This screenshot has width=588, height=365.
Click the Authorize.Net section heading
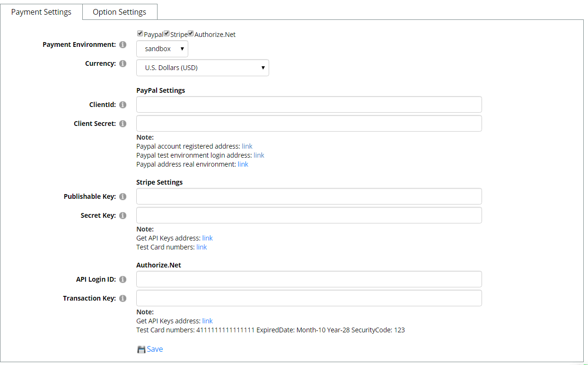click(158, 265)
